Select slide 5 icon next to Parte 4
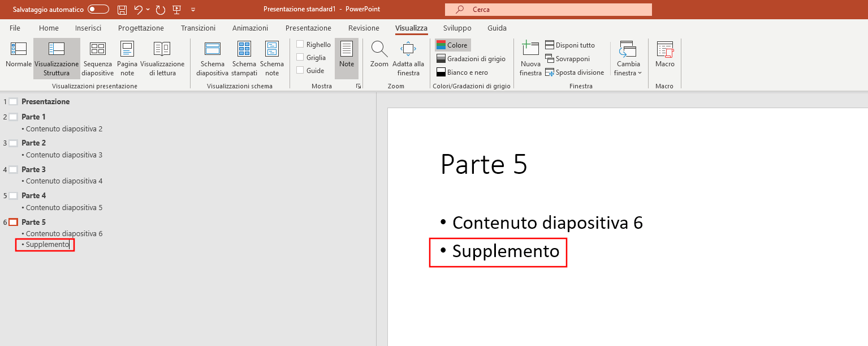 (14, 195)
